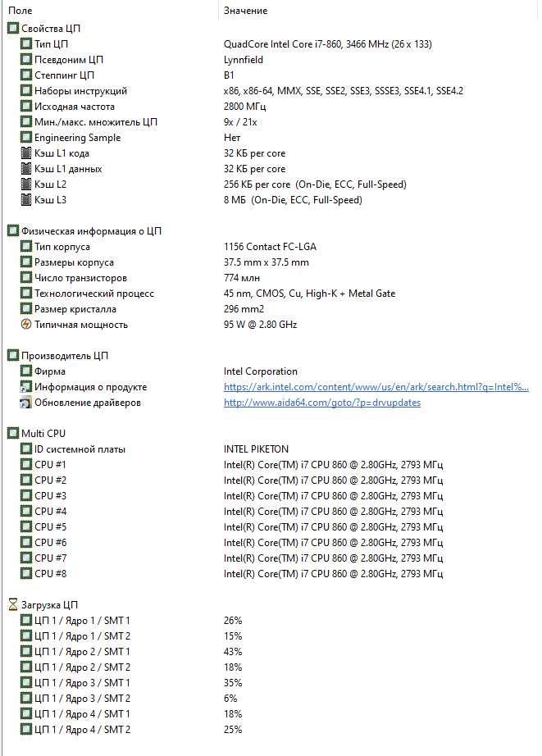Select the Технологический процесс row
The width and height of the screenshot is (542, 756).
point(270,294)
